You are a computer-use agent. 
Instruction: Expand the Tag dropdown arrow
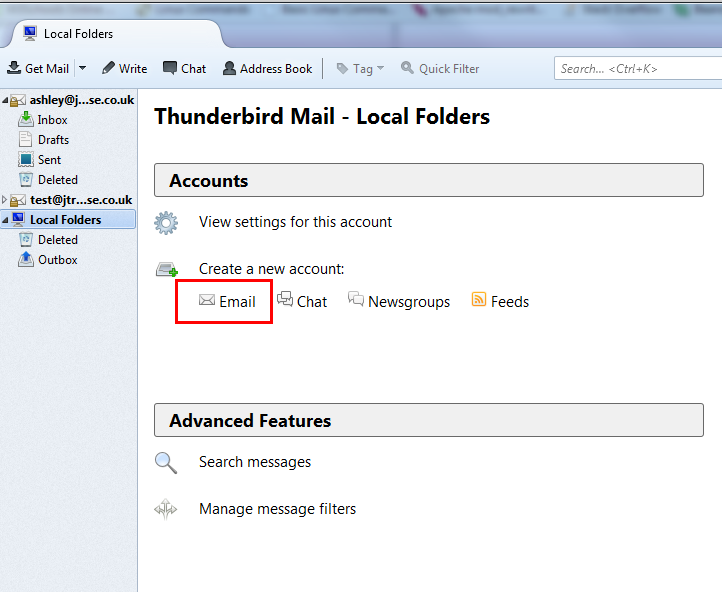point(380,68)
